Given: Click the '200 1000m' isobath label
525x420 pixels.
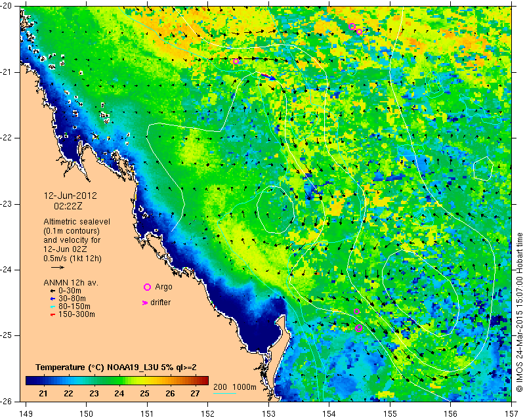Looking at the screenshot, I should point(235,387).
